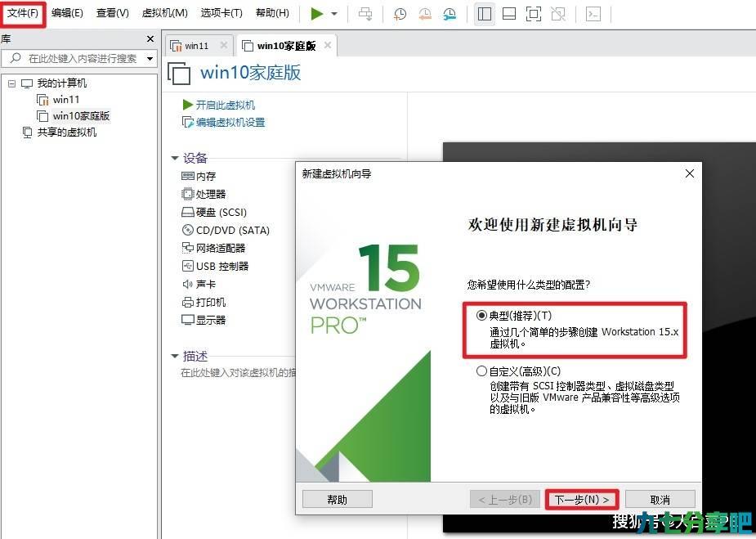Click the 内存 memory device icon
Image resolution: width=756 pixels, height=539 pixels.
(187, 176)
